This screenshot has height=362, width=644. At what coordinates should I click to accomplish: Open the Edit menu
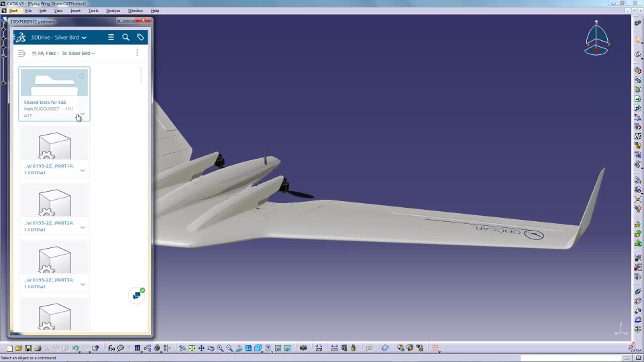43,11
